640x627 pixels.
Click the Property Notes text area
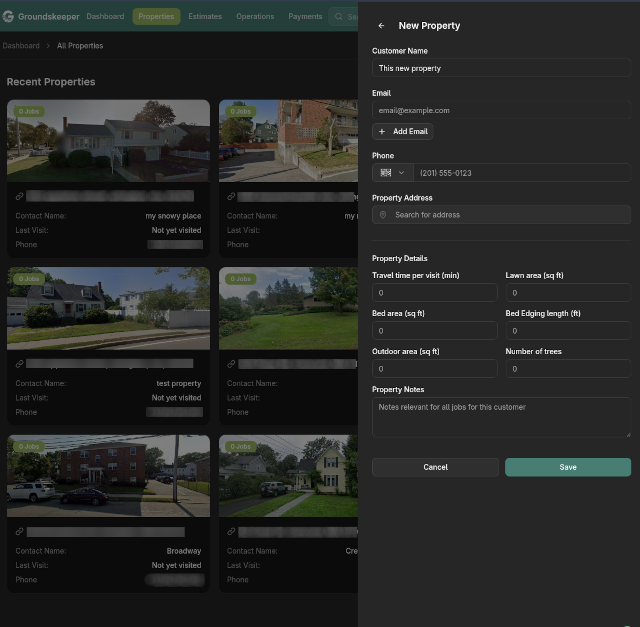pyautogui.click(x=501, y=417)
